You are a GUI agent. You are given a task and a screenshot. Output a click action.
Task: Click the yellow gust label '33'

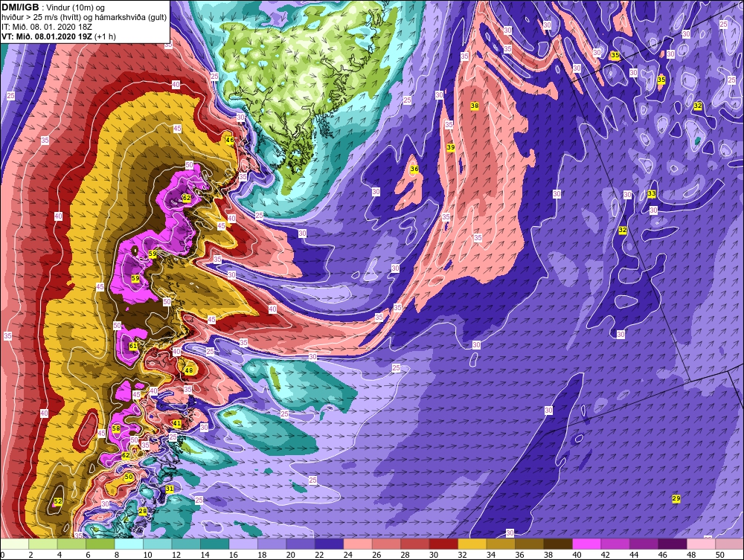click(x=652, y=193)
